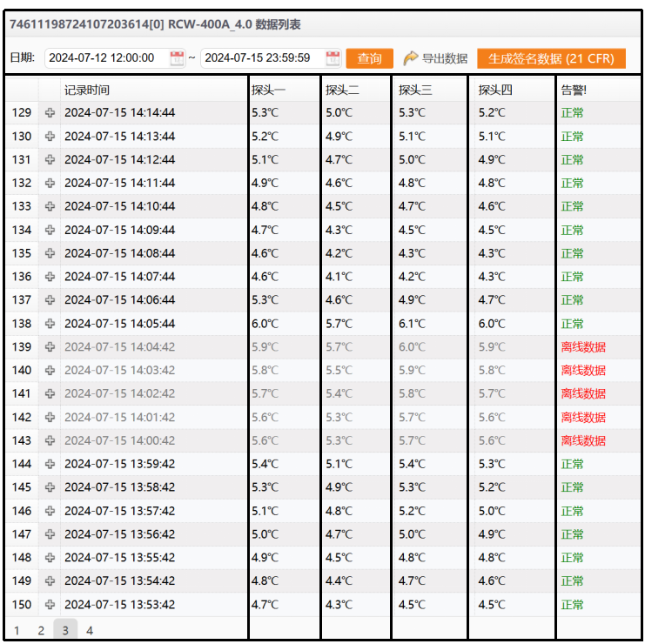The height and width of the screenshot is (644, 645).
Task: Expand row 129 details with plus icon
Action: click(50, 113)
